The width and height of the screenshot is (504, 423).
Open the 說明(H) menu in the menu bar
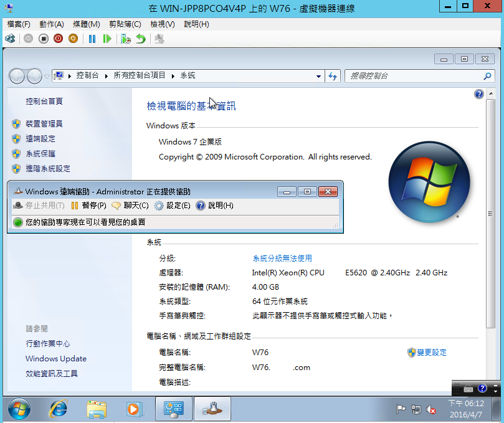click(196, 24)
